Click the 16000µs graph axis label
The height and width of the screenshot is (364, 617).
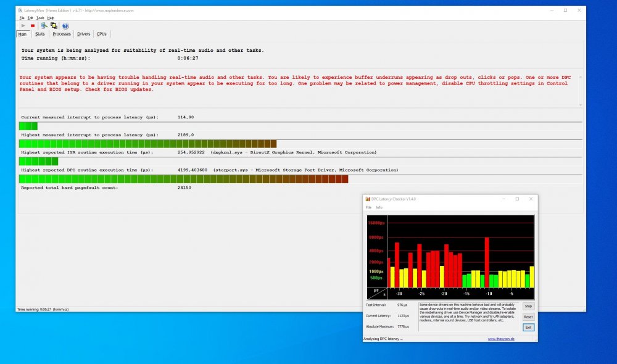click(376, 223)
